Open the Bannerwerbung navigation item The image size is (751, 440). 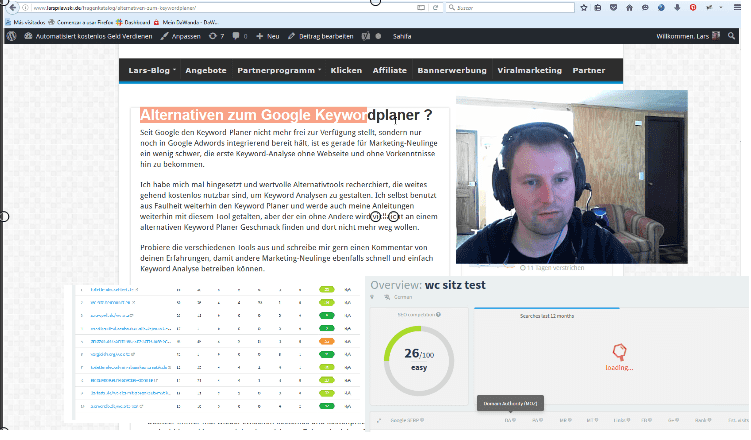(x=452, y=70)
